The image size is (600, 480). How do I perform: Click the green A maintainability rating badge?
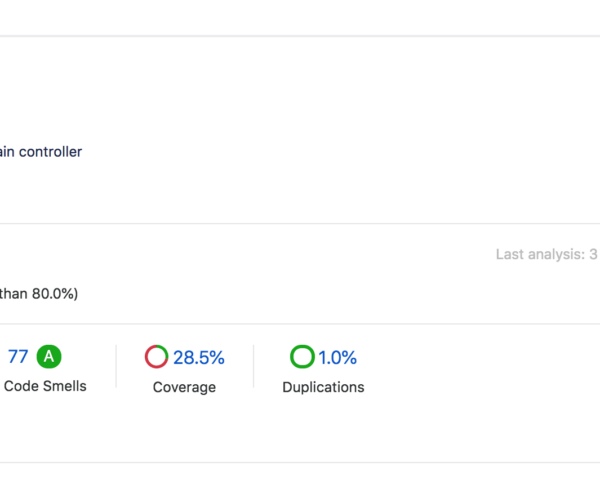(x=49, y=356)
